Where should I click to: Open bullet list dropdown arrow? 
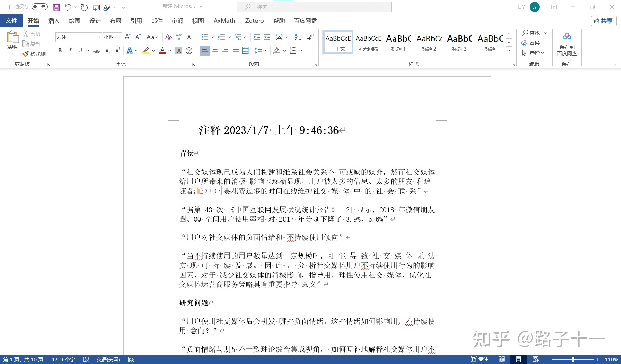coord(213,37)
